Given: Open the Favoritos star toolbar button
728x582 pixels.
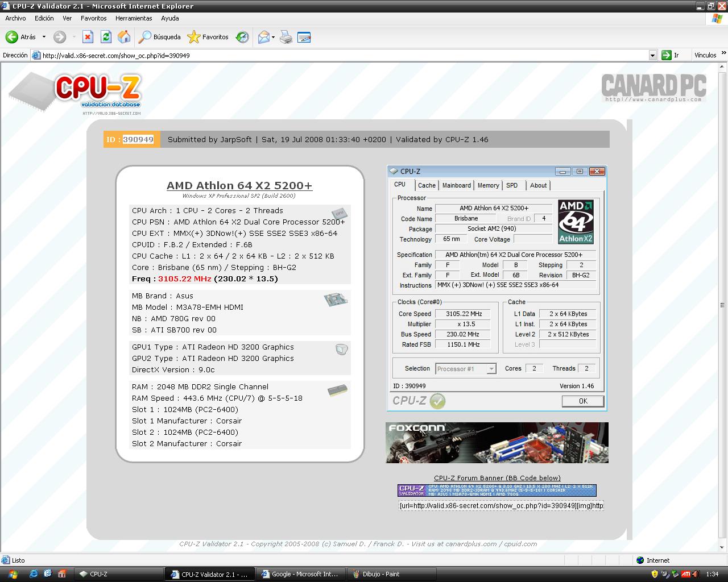Looking at the screenshot, I should (x=208, y=37).
